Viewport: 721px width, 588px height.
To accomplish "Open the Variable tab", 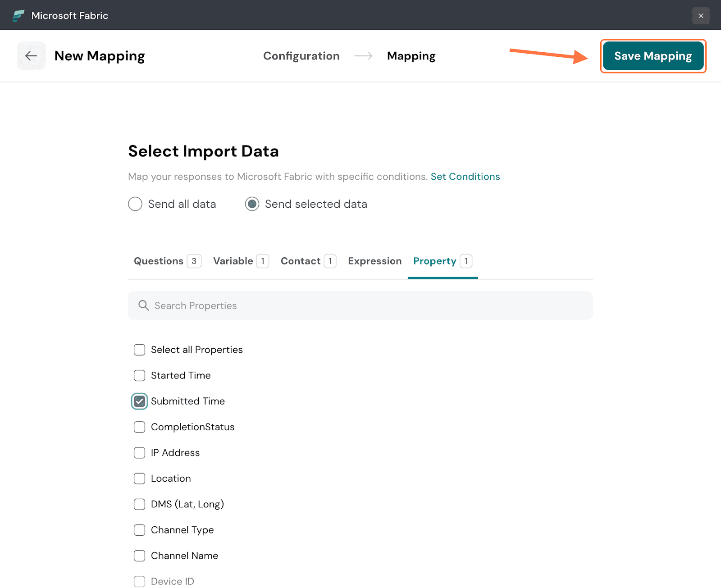I will tap(233, 261).
